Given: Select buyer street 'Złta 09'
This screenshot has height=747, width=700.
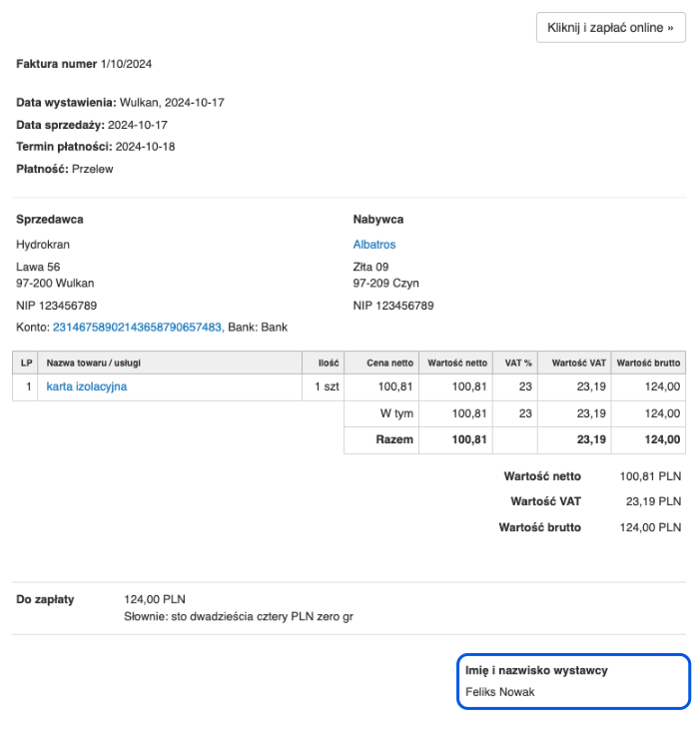Looking at the screenshot, I should coord(370,267).
